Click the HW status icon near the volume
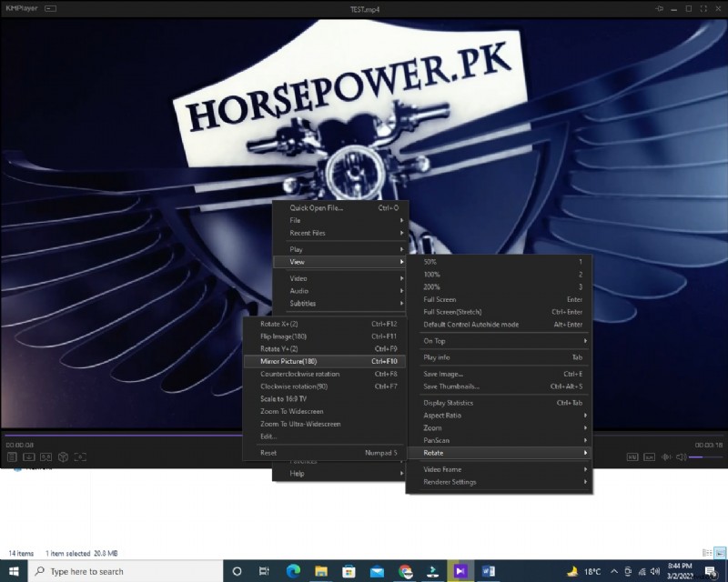The image size is (728, 582). [632, 457]
